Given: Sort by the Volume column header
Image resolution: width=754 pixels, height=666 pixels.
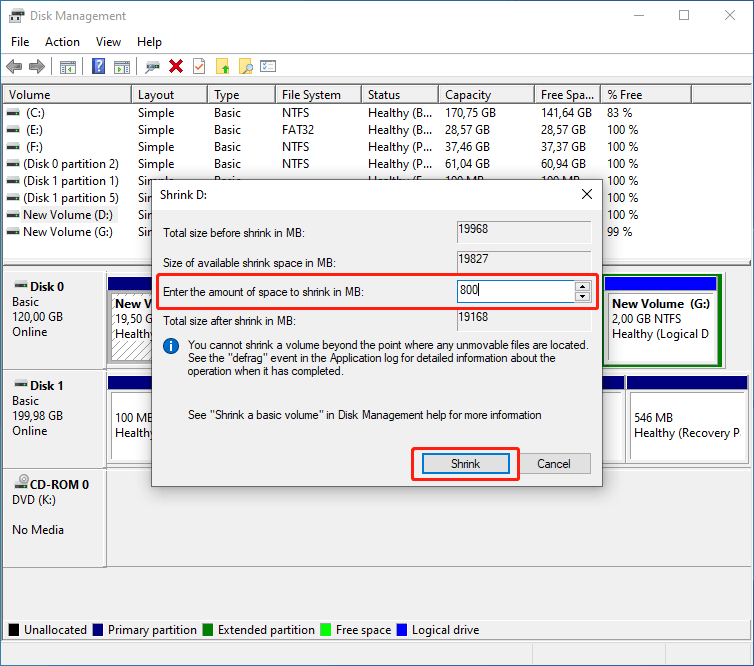Looking at the screenshot, I should tap(67, 95).
